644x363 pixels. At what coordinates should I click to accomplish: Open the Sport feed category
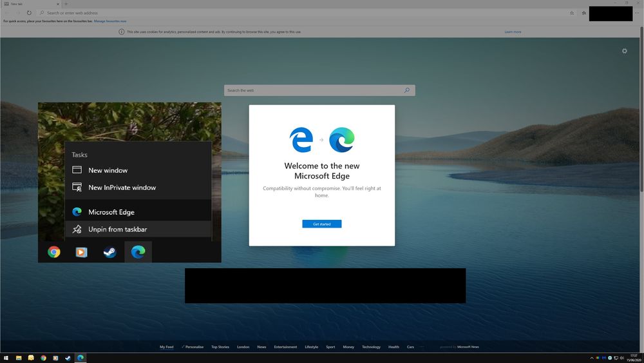[330, 347]
